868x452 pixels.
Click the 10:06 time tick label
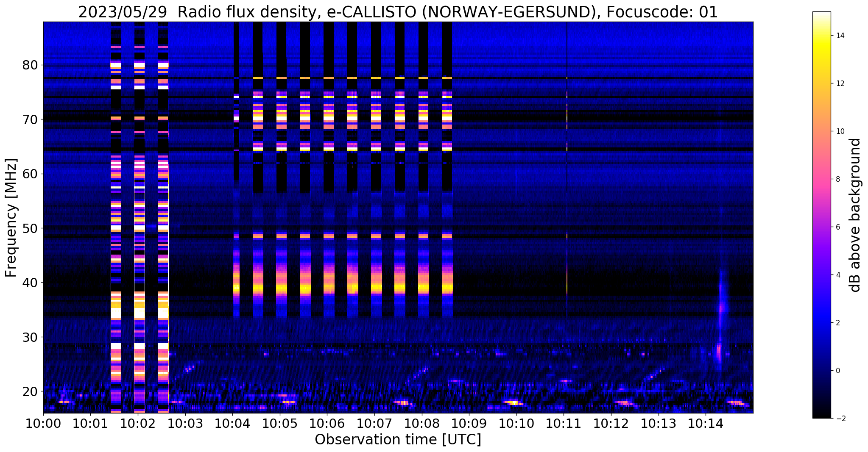click(327, 423)
